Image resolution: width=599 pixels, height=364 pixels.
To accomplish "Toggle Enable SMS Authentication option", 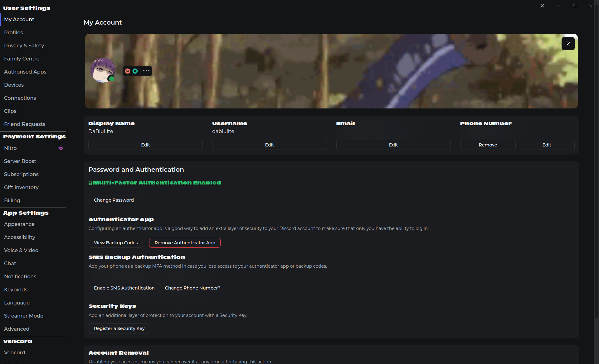I will tap(124, 288).
